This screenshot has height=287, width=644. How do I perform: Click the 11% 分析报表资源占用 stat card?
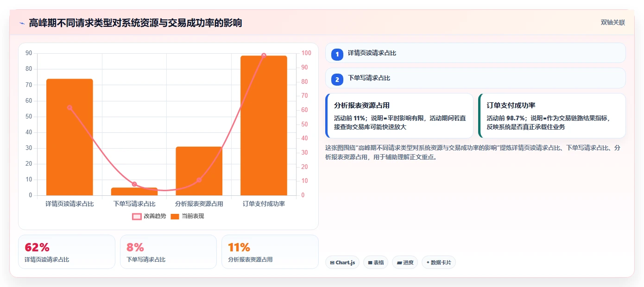point(270,252)
